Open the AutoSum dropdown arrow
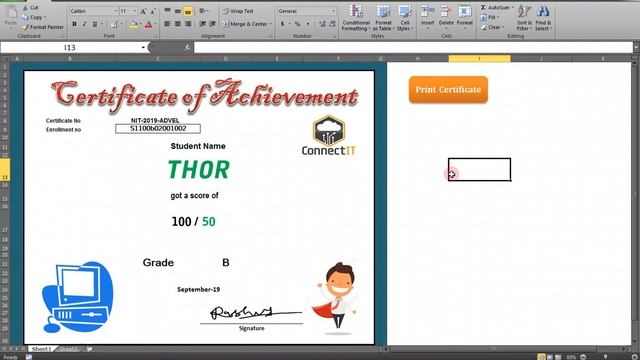640x360 pixels. pos(513,8)
